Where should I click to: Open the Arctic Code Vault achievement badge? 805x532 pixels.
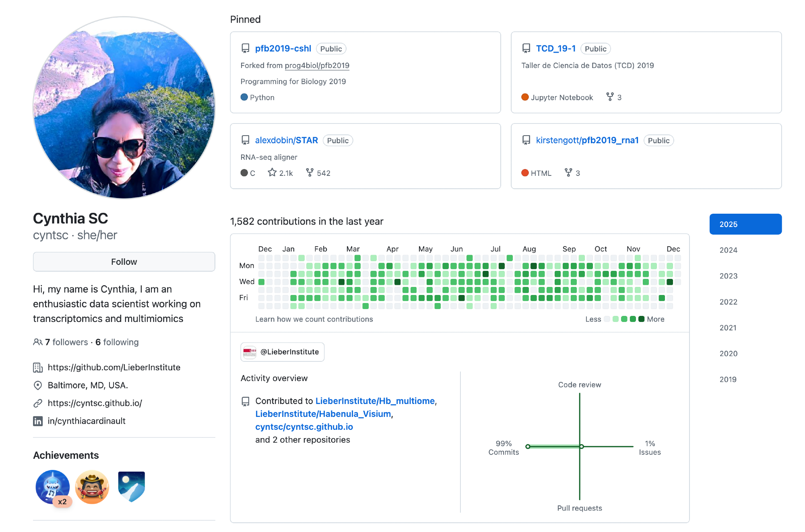pos(131,487)
